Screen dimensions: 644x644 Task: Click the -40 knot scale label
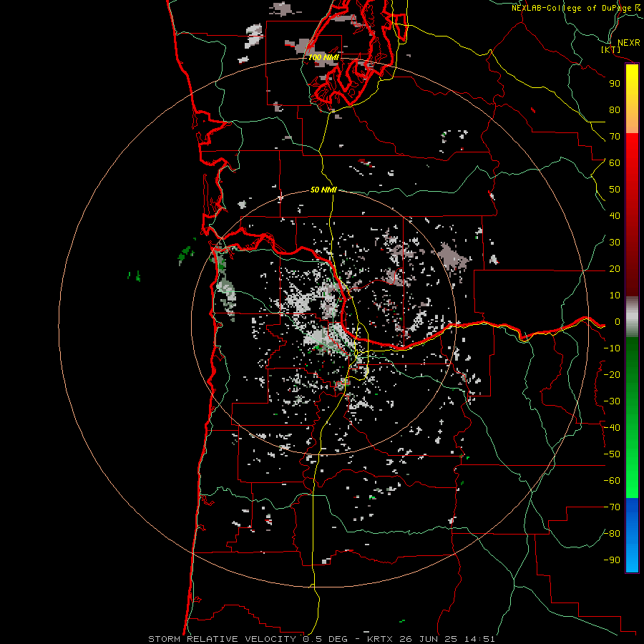click(612, 428)
